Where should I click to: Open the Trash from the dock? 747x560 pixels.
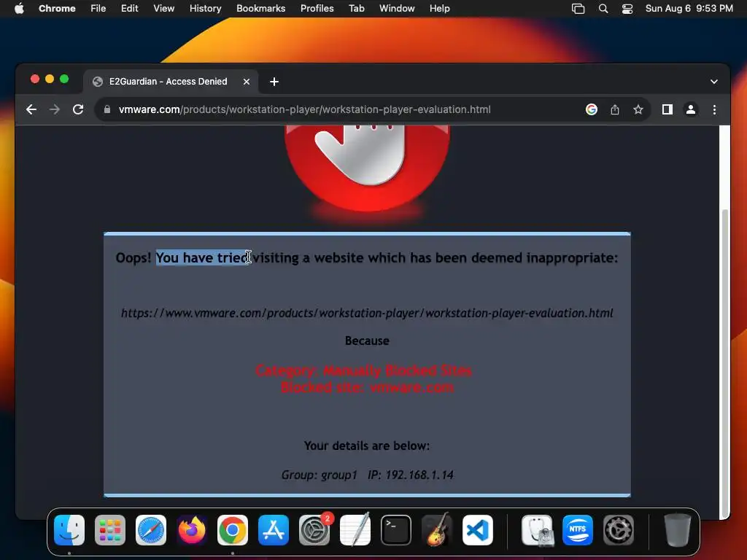pyautogui.click(x=677, y=530)
